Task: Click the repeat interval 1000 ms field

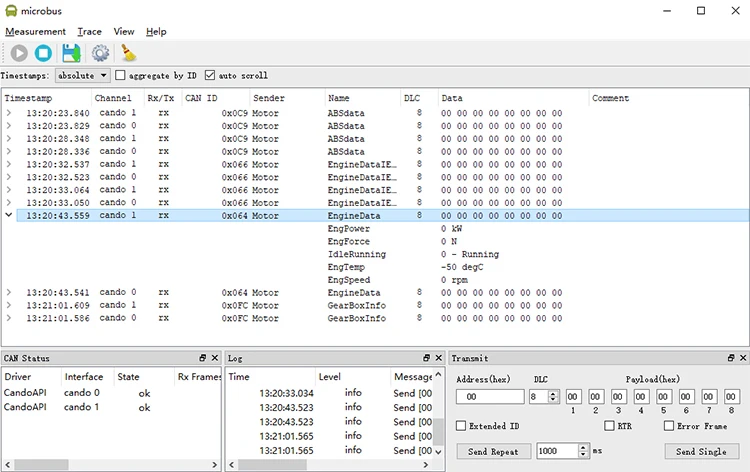Action: tap(557, 451)
